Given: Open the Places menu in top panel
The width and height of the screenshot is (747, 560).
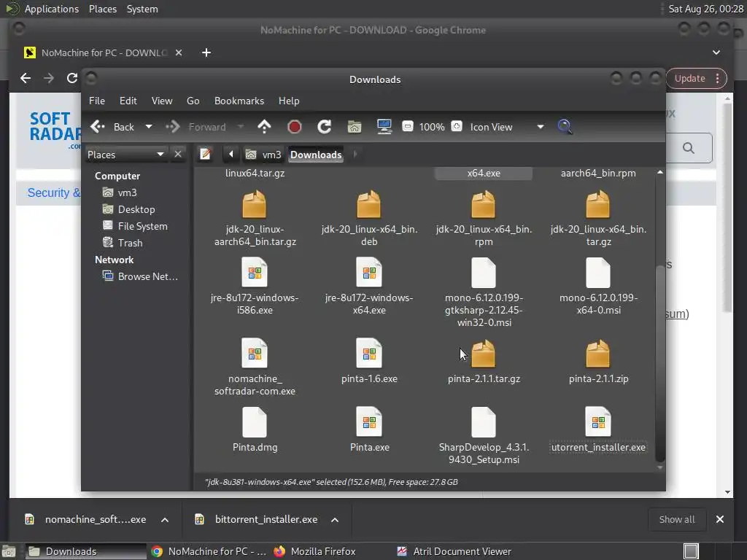Looking at the screenshot, I should (102, 9).
